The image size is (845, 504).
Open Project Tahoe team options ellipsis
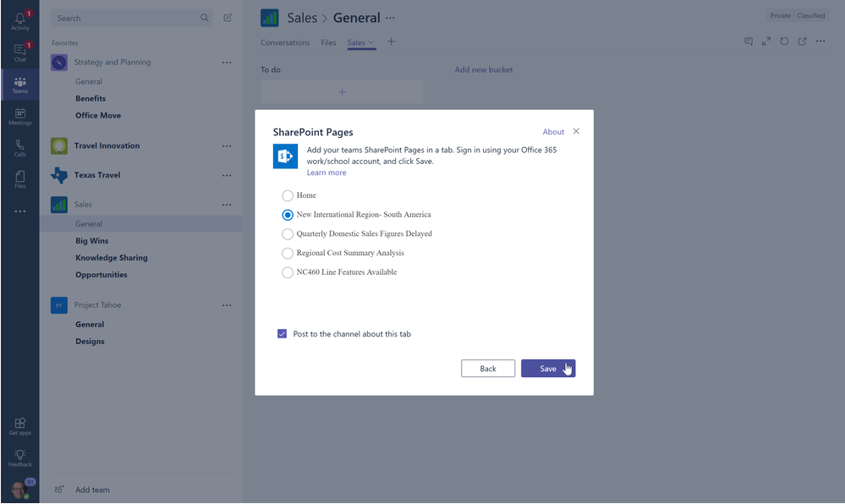[227, 305]
